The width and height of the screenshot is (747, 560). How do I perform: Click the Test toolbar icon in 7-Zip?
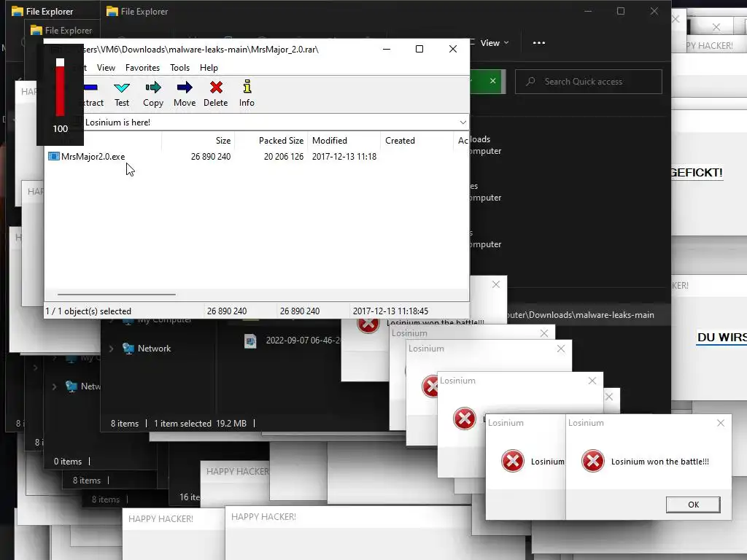(122, 87)
